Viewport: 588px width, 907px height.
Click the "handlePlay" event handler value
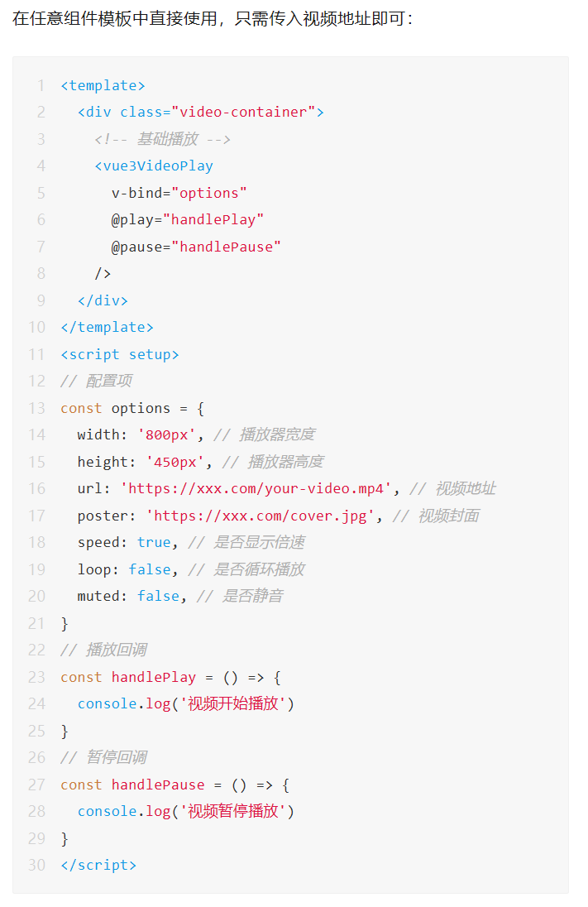click(213, 219)
